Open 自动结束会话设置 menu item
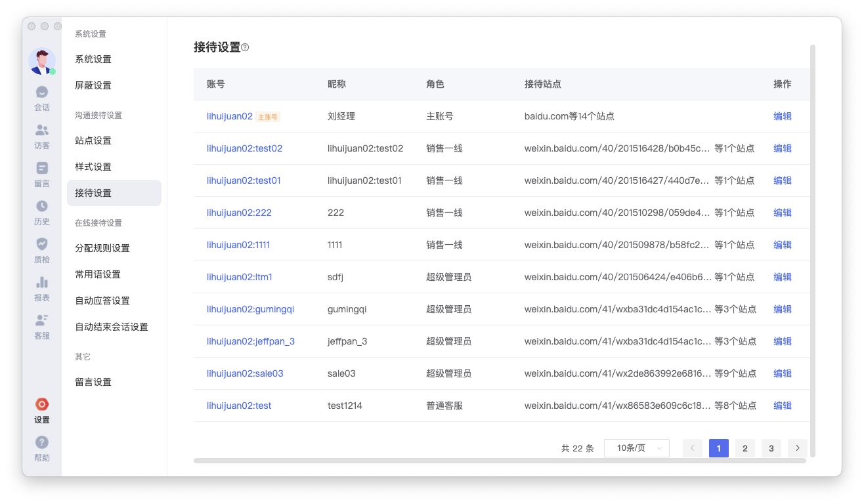The height and width of the screenshot is (504, 864). [x=114, y=327]
